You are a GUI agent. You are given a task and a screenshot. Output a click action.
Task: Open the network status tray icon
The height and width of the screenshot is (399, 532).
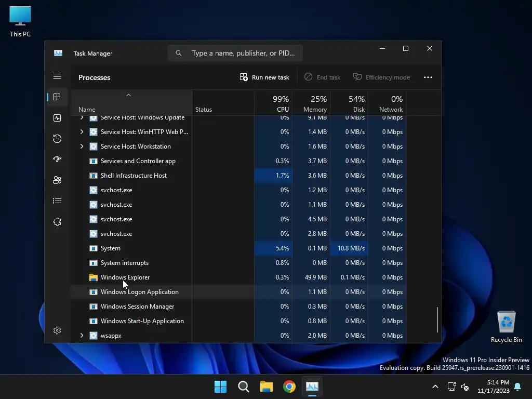pos(451,387)
